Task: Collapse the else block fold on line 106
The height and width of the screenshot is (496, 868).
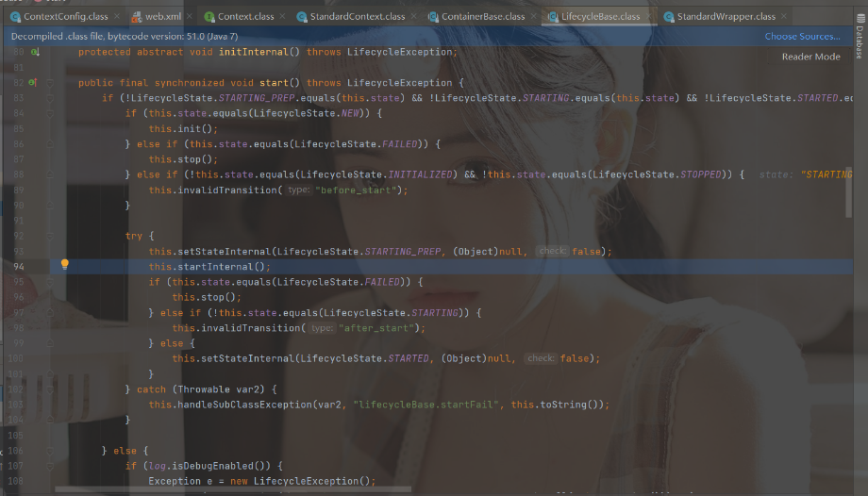Action: [50, 451]
